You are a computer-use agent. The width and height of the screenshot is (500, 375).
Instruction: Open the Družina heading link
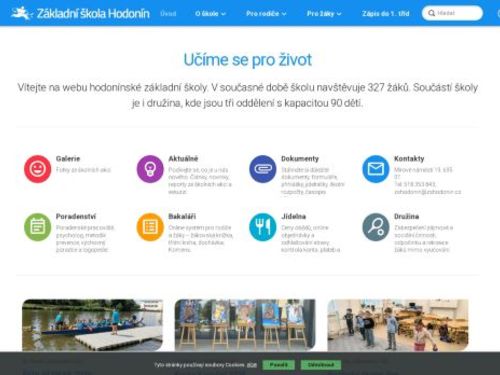(406, 216)
